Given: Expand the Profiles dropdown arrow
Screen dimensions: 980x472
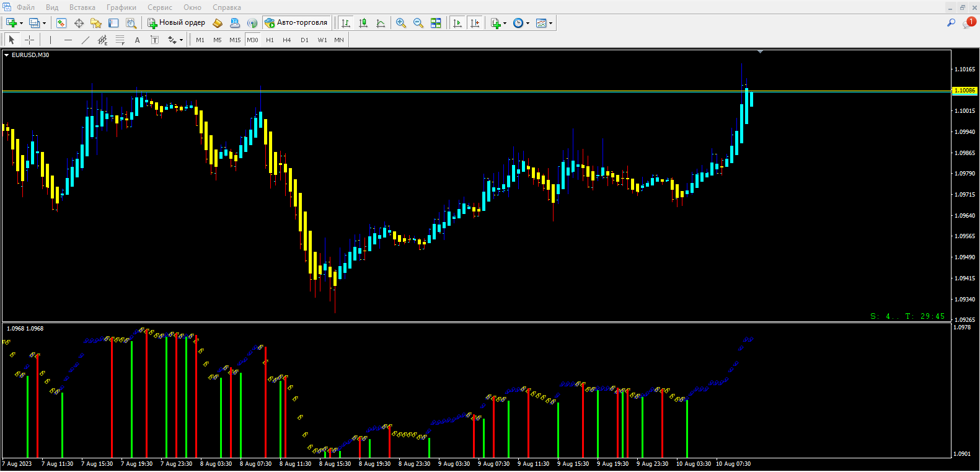Looking at the screenshot, I should 44,23.
